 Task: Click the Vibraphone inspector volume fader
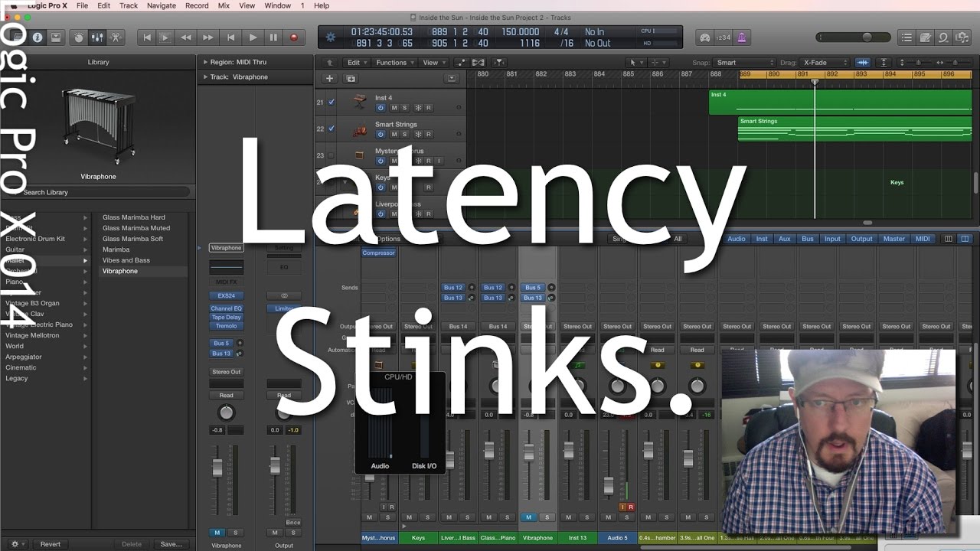[x=217, y=468]
